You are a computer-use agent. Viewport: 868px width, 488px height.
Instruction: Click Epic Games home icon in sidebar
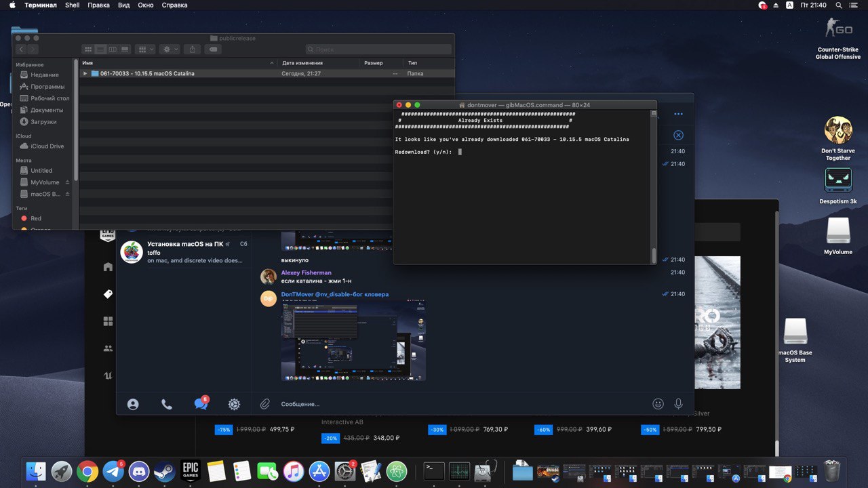click(x=108, y=267)
